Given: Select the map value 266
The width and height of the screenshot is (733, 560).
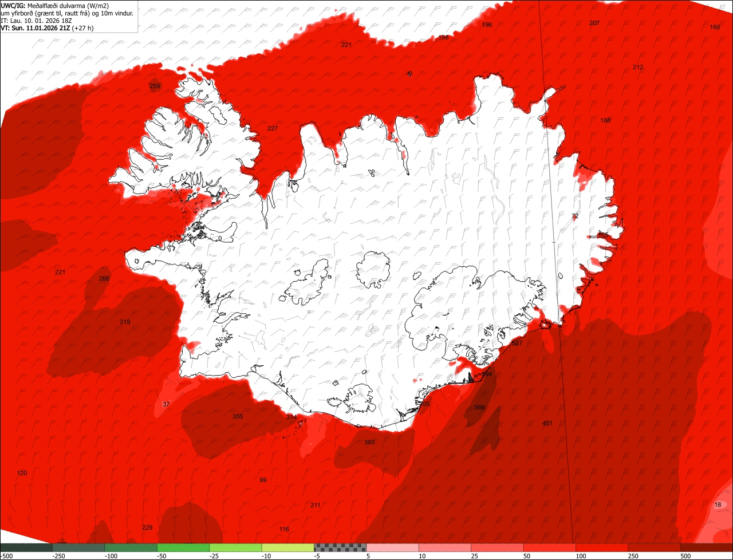Looking at the screenshot, I should [104, 279].
